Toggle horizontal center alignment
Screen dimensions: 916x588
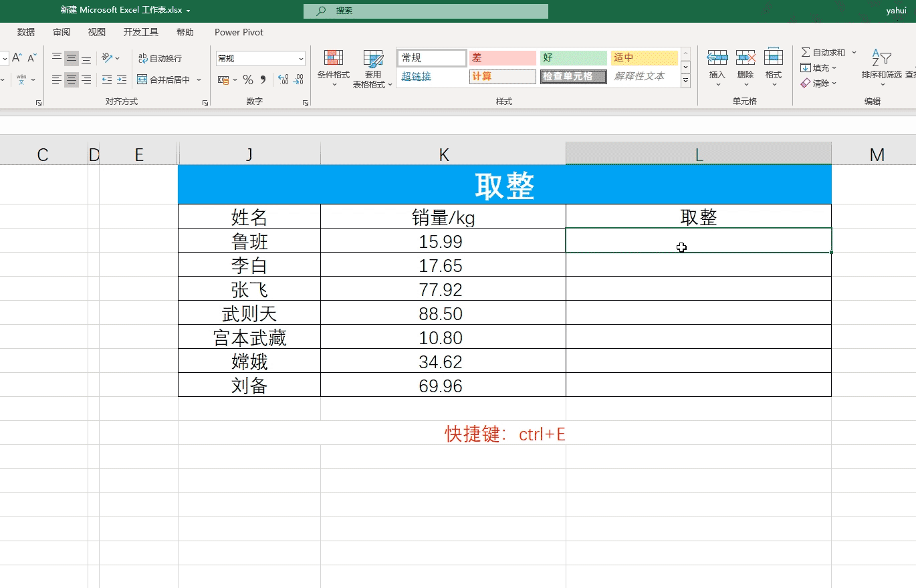pyautogui.click(x=72, y=80)
